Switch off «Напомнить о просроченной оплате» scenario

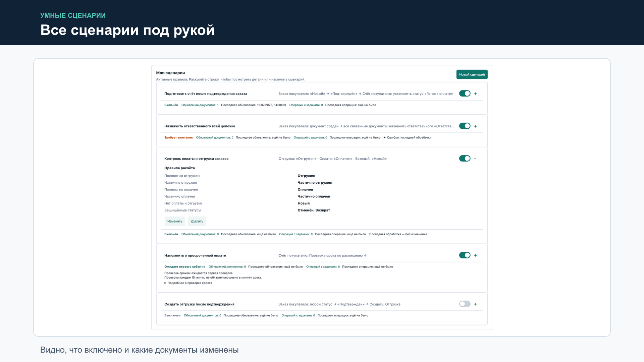coord(465,255)
